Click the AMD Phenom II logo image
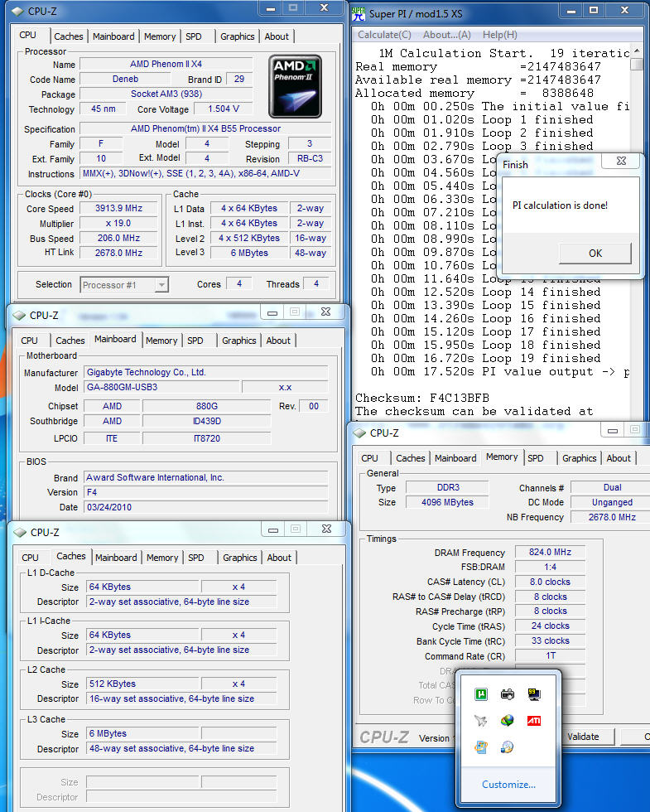 [x=295, y=86]
